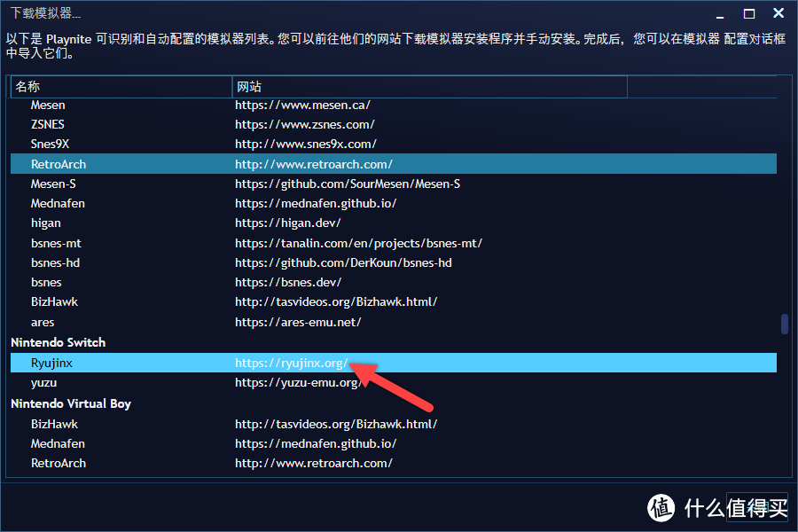Open the https://higan.dev/ link
798x532 pixels.
[287, 223]
